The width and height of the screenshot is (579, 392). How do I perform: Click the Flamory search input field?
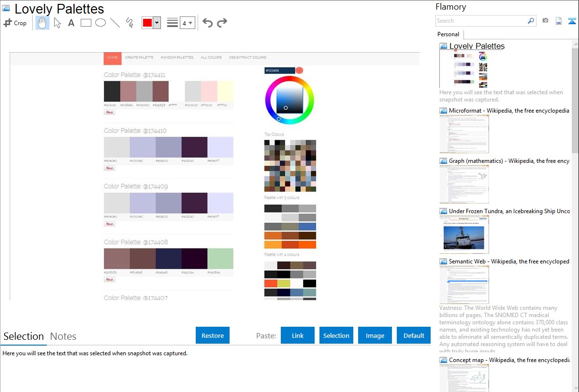tap(481, 21)
